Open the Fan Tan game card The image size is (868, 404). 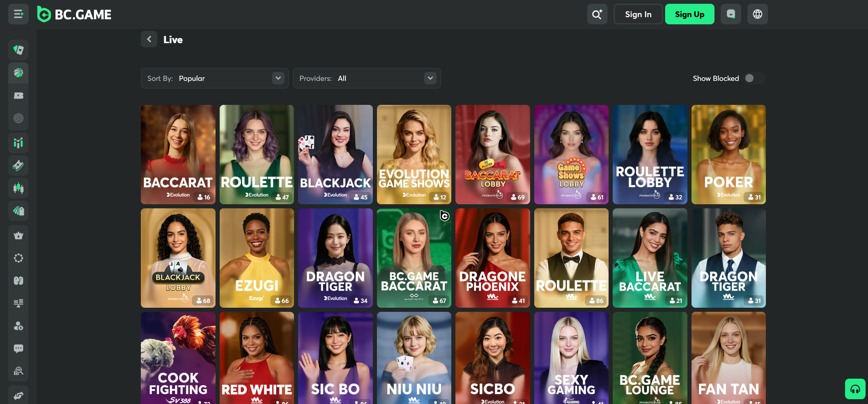[x=729, y=358]
